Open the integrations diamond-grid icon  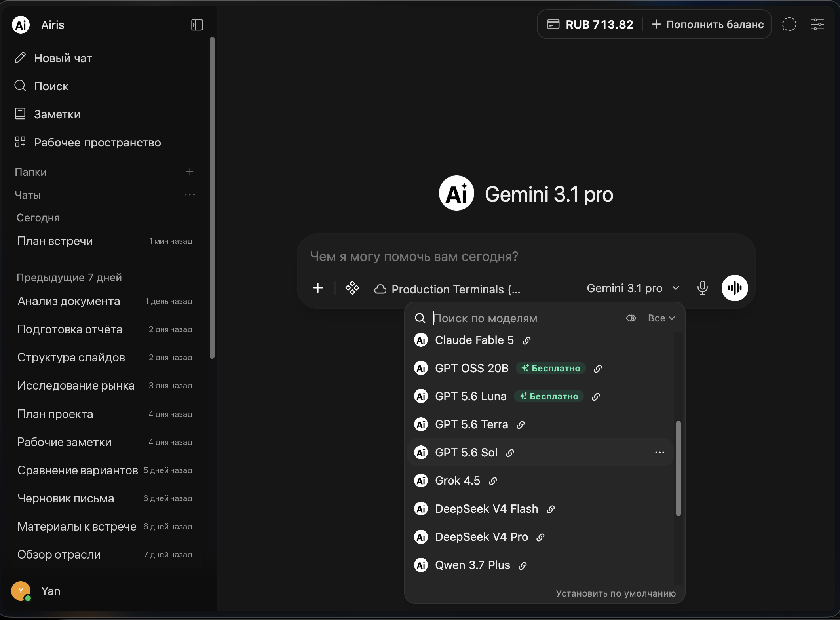click(352, 288)
